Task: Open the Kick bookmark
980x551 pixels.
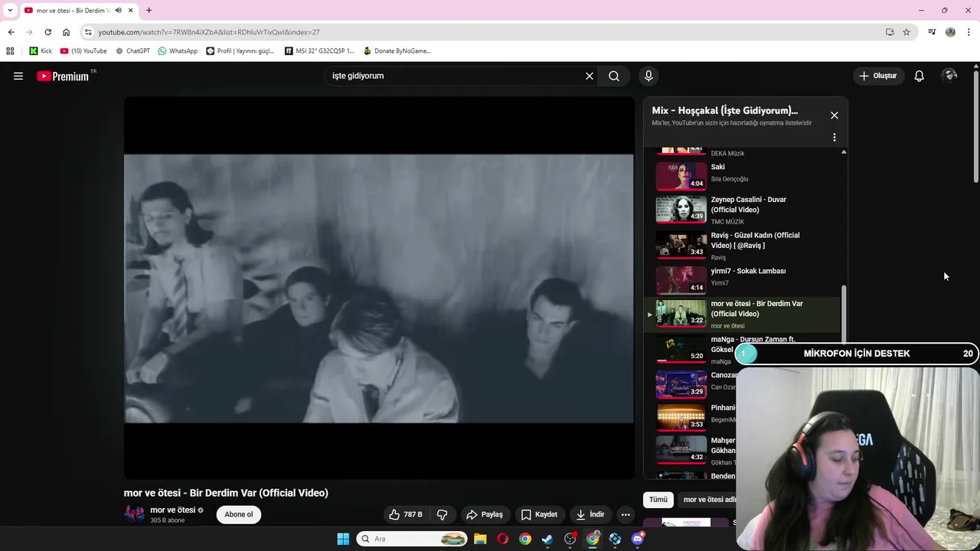Action: pos(41,51)
